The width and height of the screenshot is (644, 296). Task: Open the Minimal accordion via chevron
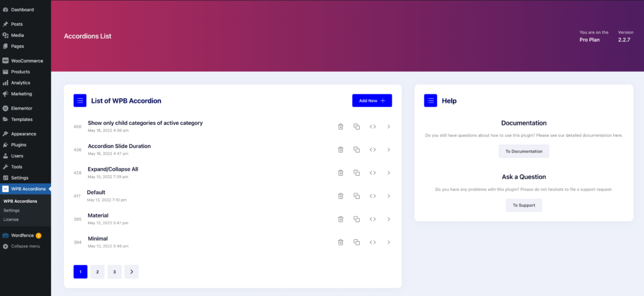[x=389, y=242]
